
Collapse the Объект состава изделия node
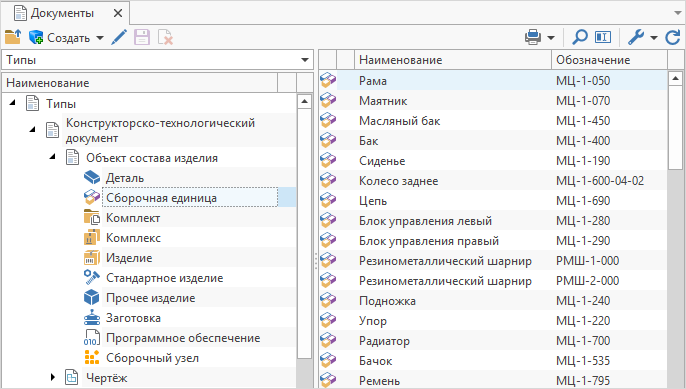[52, 157]
